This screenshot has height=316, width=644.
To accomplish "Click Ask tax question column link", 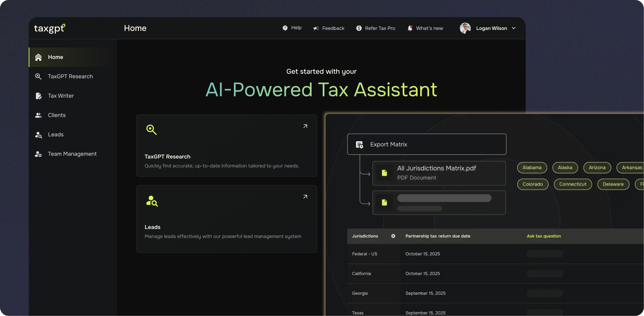I will point(544,236).
